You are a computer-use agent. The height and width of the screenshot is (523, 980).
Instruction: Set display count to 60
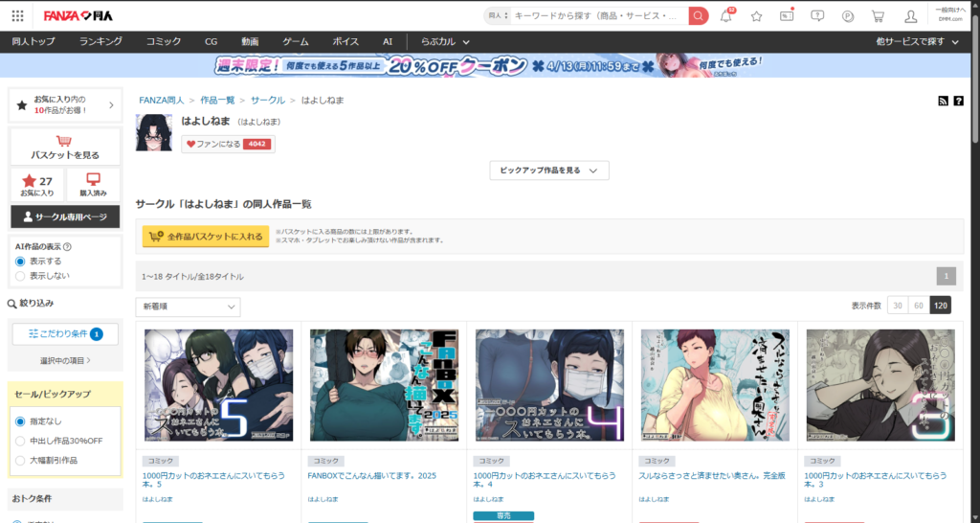(919, 306)
